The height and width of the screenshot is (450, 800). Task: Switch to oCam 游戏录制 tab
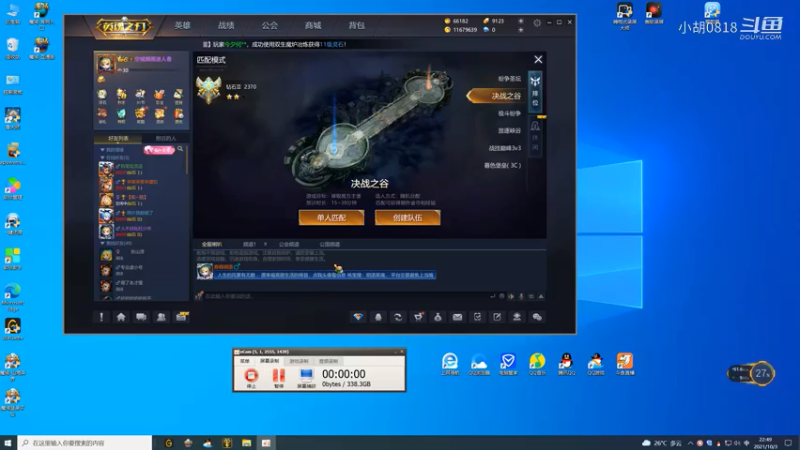299,361
